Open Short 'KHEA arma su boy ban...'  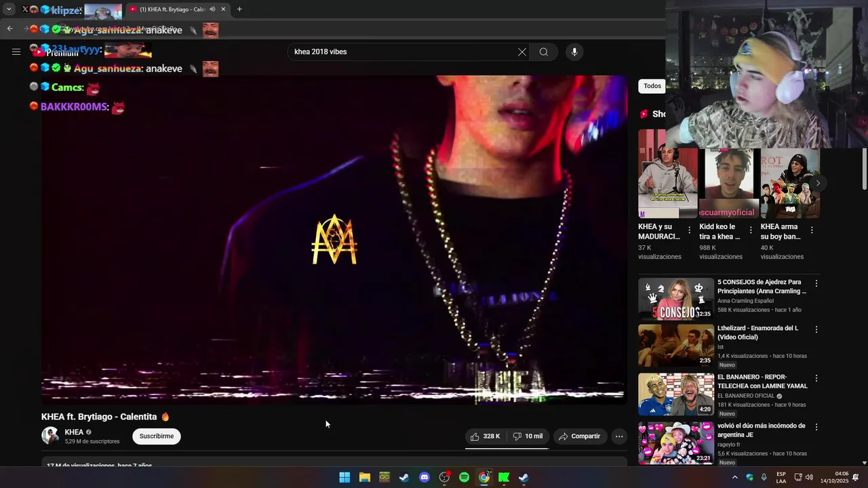[790, 183]
